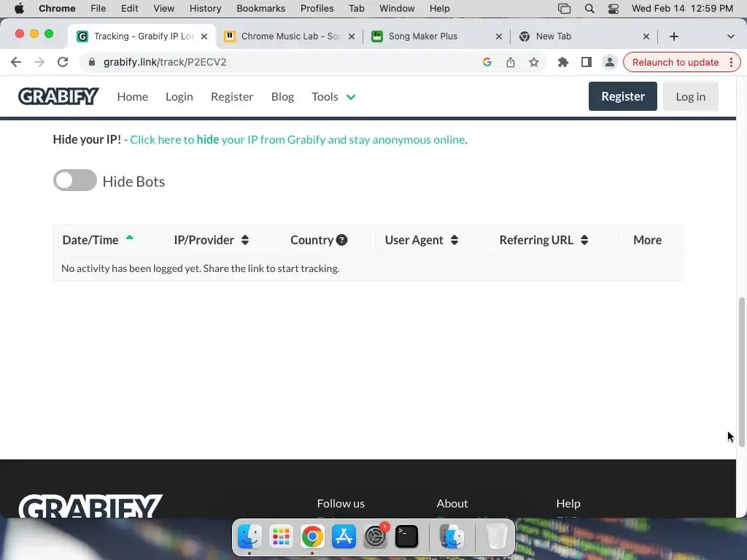Viewport: 747px width, 560px height.
Task: Click the Log in button
Action: pyautogui.click(x=690, y=96)
